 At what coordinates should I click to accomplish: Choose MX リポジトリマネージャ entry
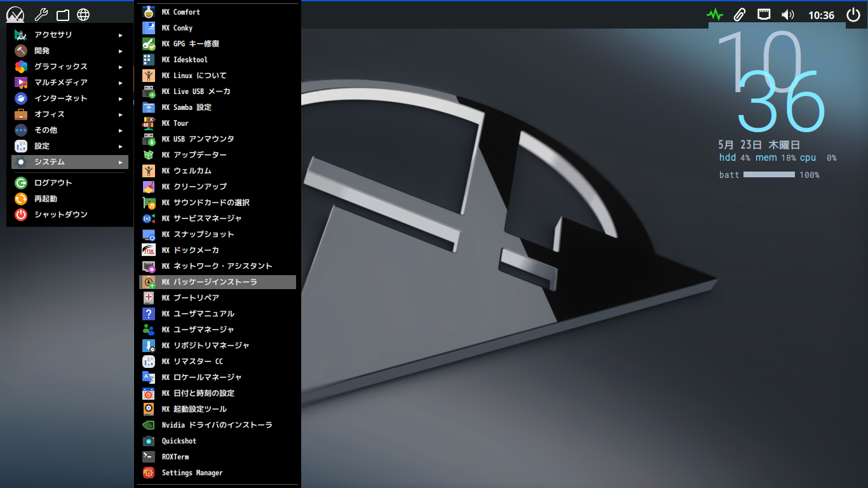click(x=217, y=346)
